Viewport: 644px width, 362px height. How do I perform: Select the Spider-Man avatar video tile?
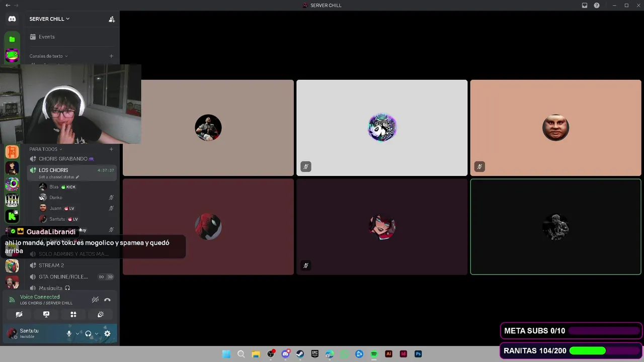coord(208,227)
